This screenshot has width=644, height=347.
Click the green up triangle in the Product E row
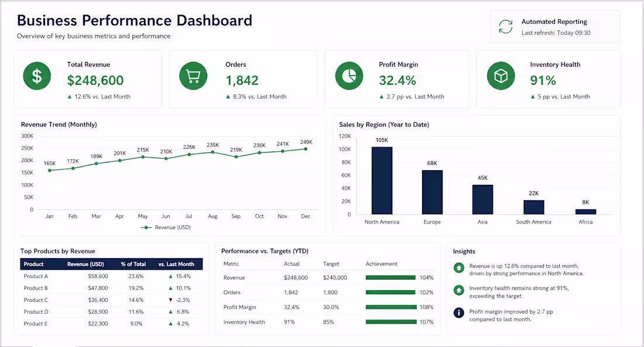pyautogui.click(x=170, y=324)
